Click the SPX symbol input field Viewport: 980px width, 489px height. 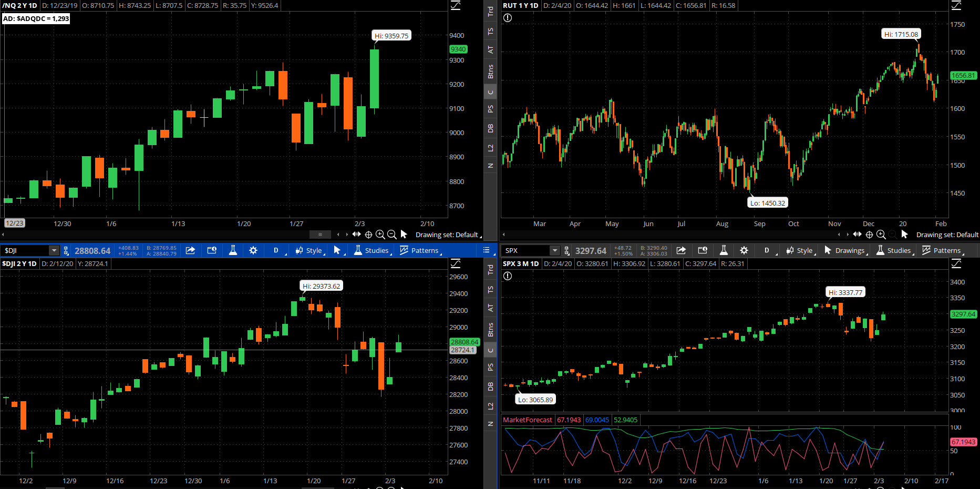(527, 251)
